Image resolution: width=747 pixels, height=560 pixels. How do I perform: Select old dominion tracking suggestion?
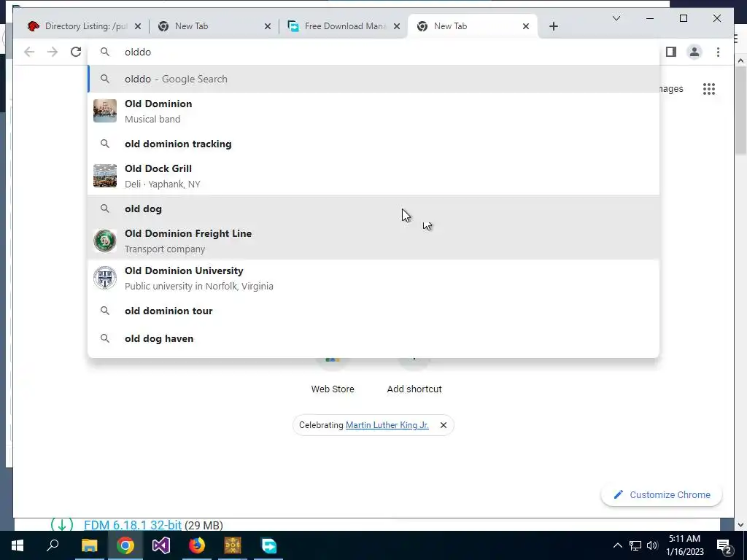click(373, 144)
